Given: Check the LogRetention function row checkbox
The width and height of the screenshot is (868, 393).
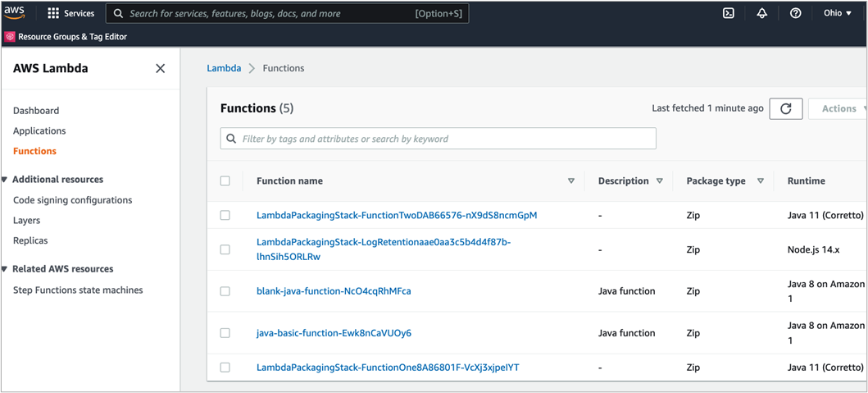Looking at the screenshot, I should (x=225, y=249).
